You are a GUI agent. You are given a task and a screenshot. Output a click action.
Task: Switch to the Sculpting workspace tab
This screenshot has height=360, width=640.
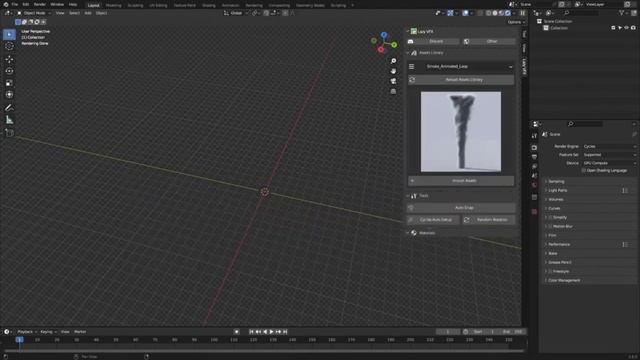(136, 5)
